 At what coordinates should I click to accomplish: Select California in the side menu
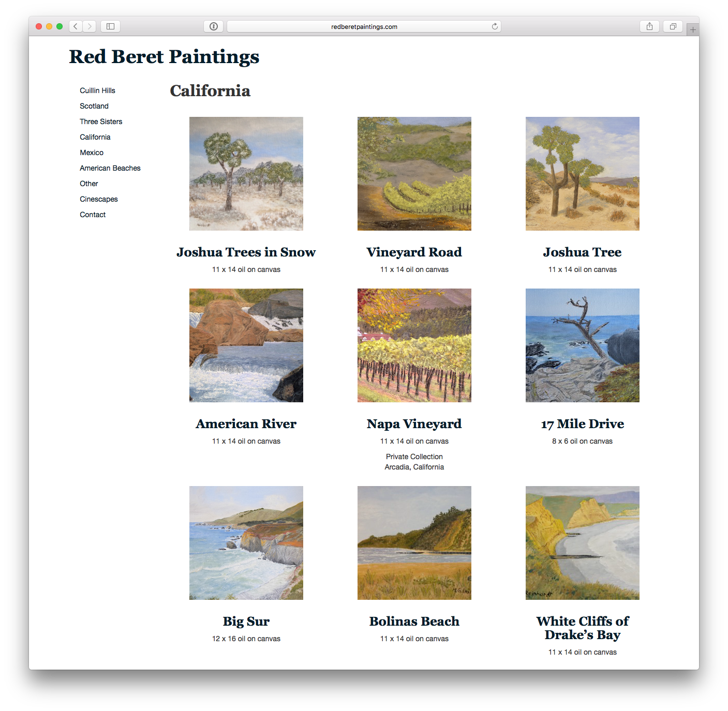[95, 137]
